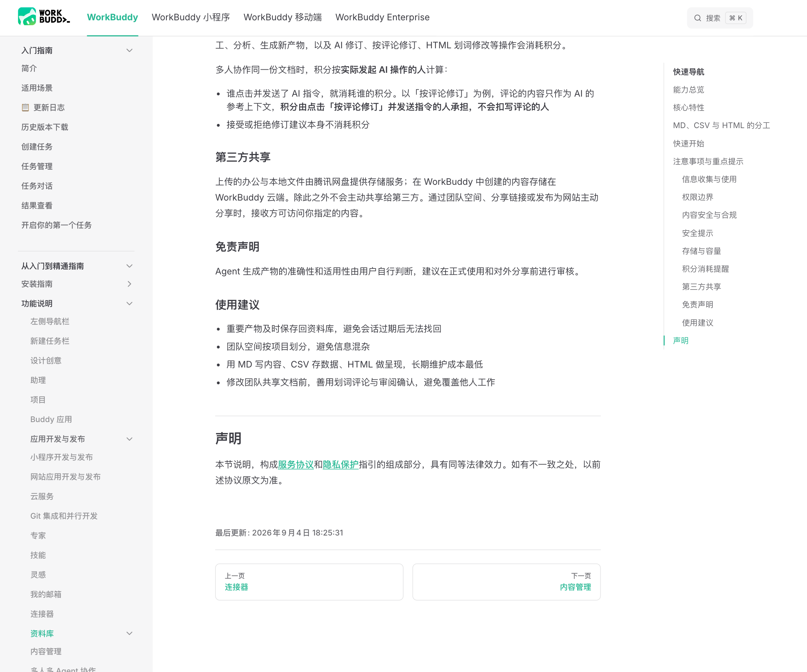Image resolution: width=807 pixels, height=672 pixels.
Task: Open the WorkBuddy Enterprise tab
Action: [x=382, y=17]
